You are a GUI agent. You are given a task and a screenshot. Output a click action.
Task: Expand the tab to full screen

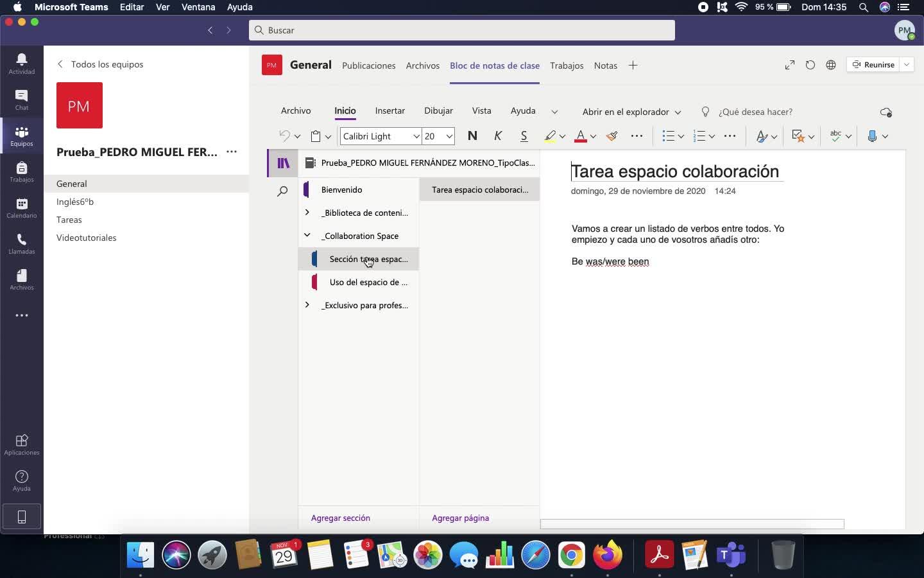(x=790, y=65)
